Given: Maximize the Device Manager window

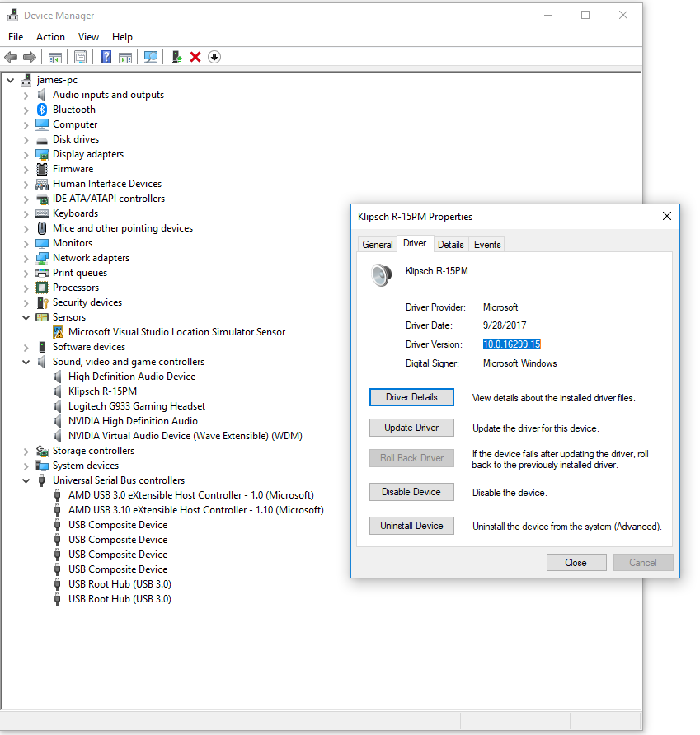Looking at the screenshot, I should click(585, 15).
